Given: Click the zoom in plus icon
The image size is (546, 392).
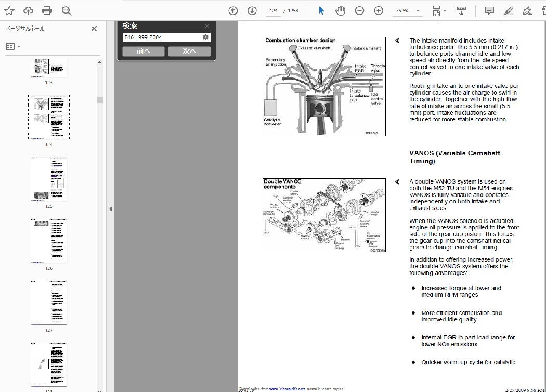Looking at the screenshot, I should coord(379,11).
